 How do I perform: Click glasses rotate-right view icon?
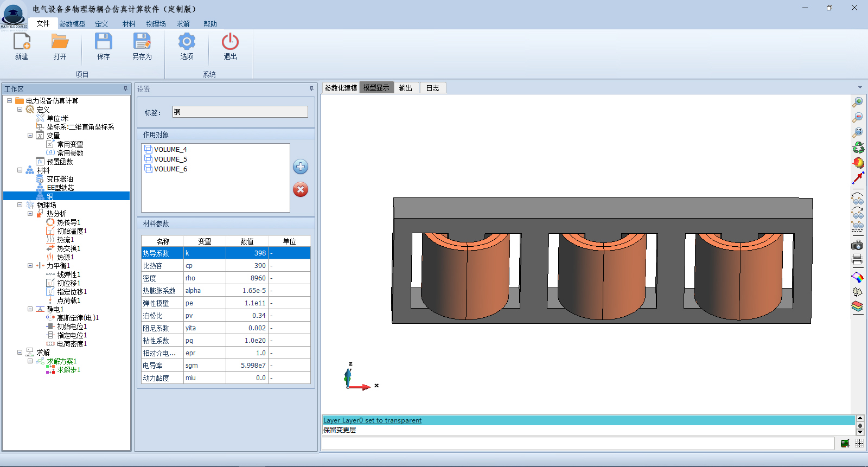(858, 212)
